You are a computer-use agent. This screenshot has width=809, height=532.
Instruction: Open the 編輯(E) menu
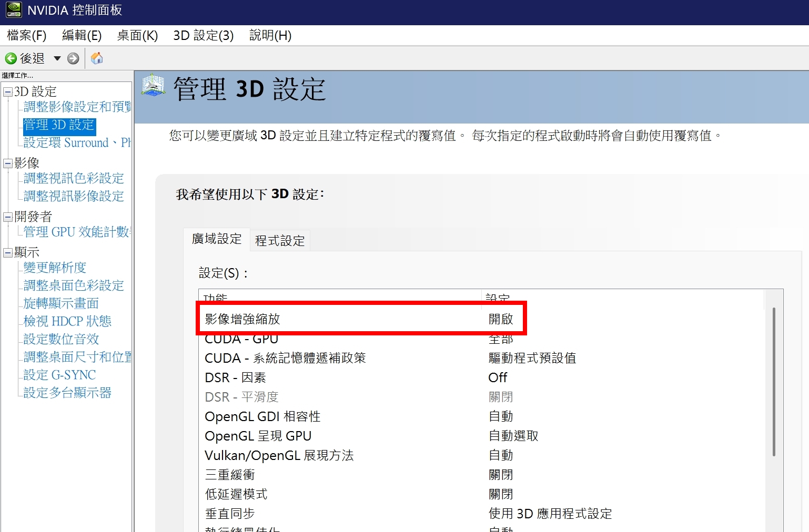tap(82, 35)
